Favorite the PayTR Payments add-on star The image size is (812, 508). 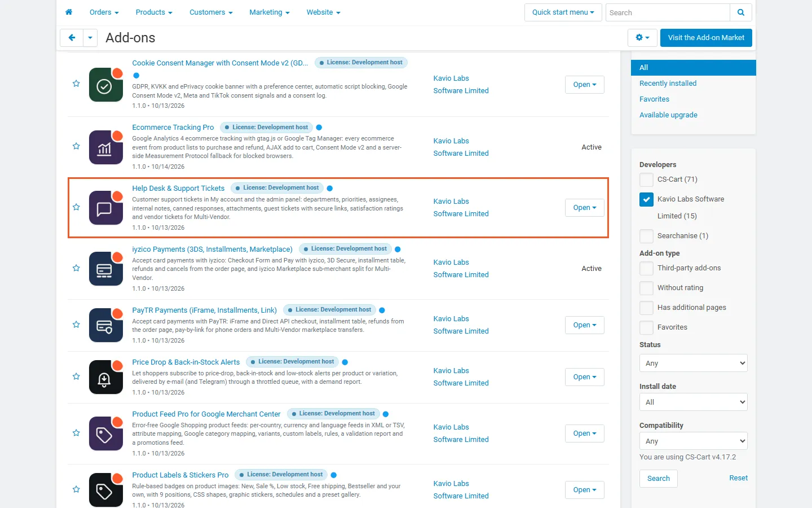[76, 325]
